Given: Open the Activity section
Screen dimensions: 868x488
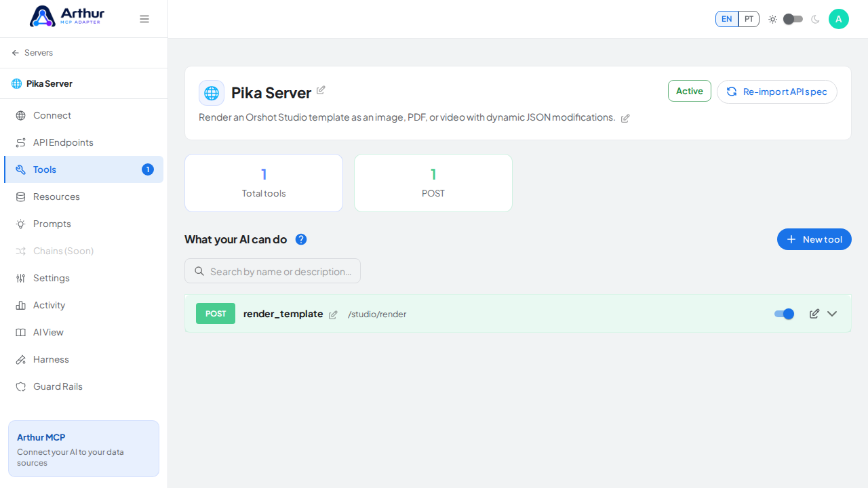Looking at the screenshot, I should (83, 305).
